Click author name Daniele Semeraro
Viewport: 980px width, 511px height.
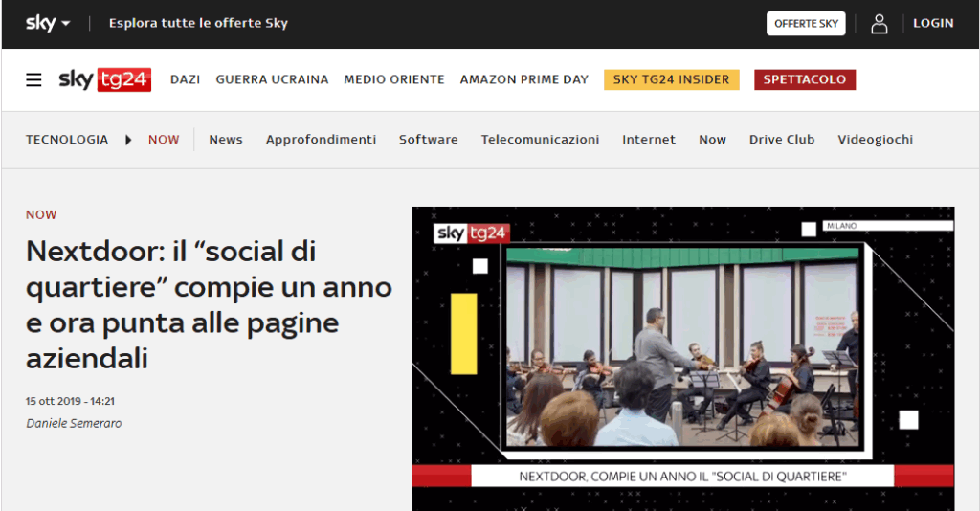(74, 423)
